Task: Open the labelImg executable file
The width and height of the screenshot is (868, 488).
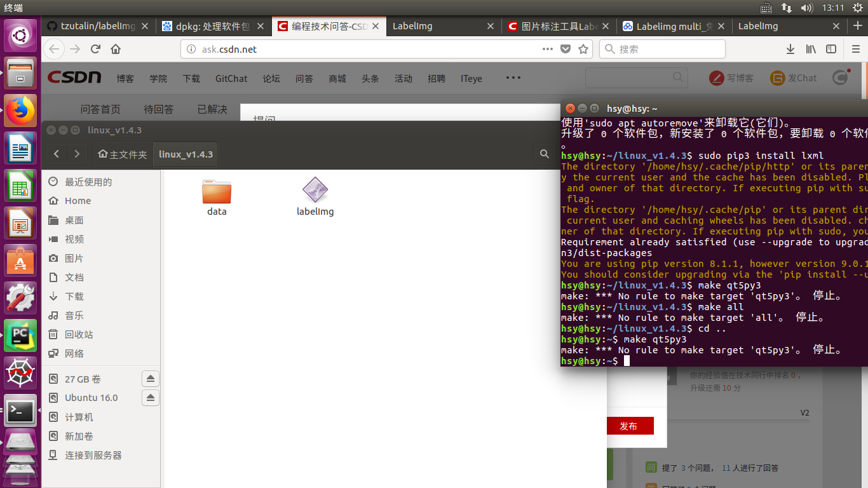Action: point(315,198)
